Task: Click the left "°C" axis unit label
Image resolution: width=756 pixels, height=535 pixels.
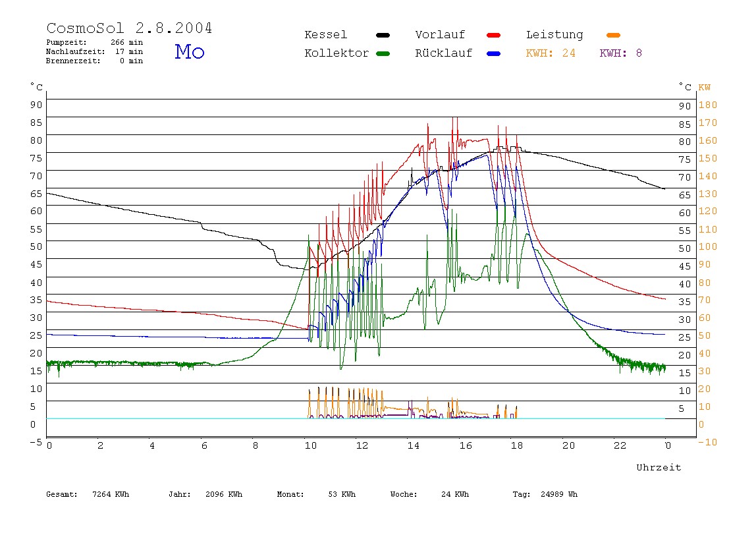Action: click(37, 87)
